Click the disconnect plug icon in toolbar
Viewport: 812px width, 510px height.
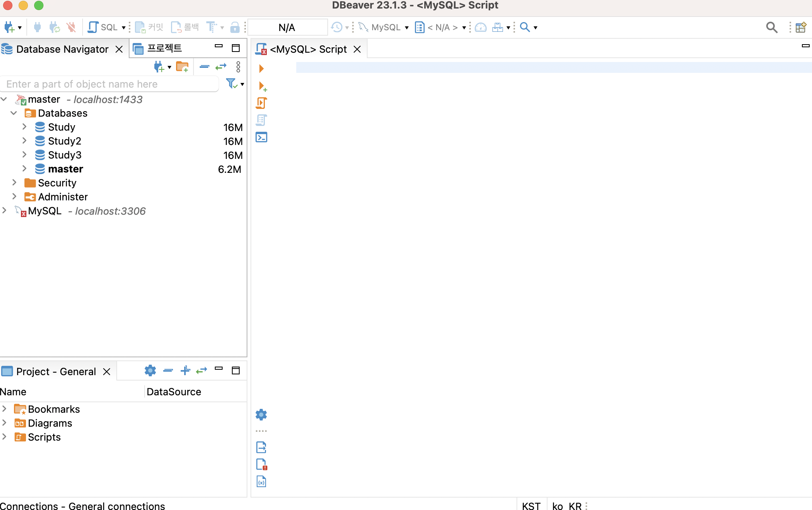[x=71, y=27]
